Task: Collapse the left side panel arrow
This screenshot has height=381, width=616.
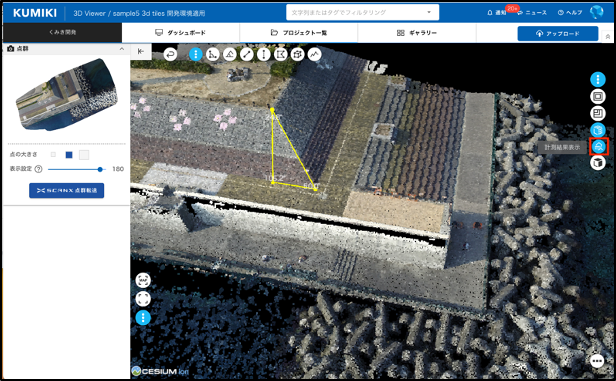Action: pyautogui.click(x=141, y=51)
